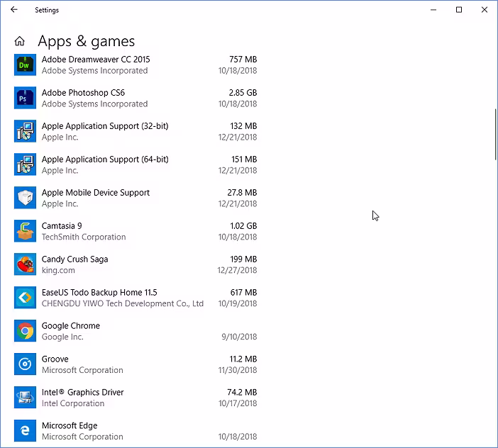Viewport: 498px width, 448px height.
Task: Select Apple Mobile Device Support name
Action: pos(96,193)
